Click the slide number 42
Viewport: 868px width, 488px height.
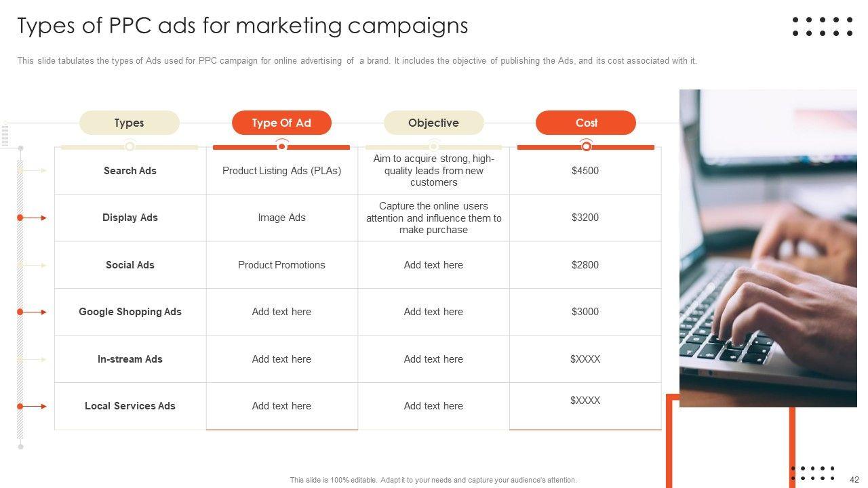[854, 479]
